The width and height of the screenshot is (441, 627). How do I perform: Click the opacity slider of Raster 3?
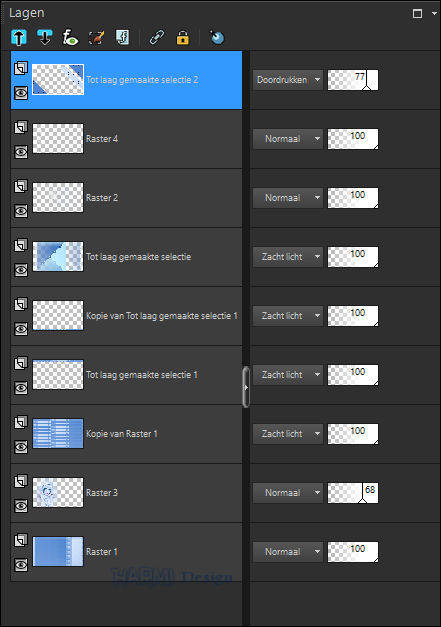(x=353, y=493)
